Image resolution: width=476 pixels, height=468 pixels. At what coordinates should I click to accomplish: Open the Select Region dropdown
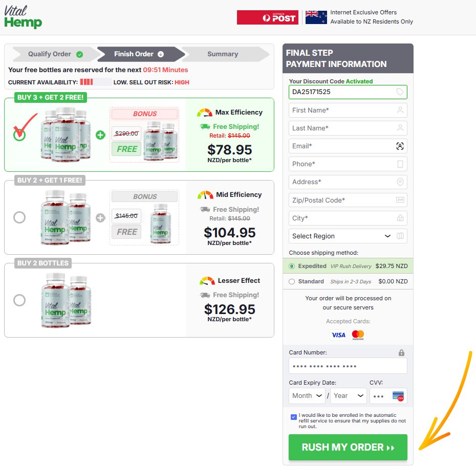click(x=348, y=236)
